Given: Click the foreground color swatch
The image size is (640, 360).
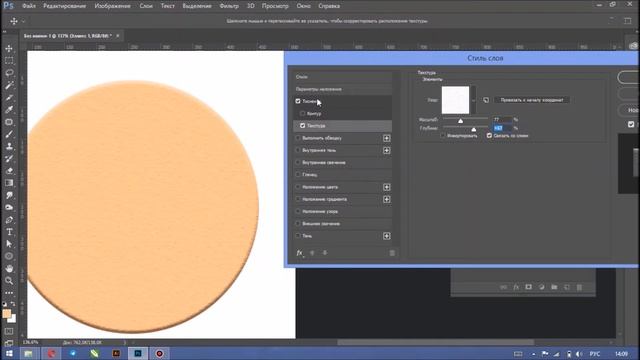Looking at the screenshot, I should (x=6, y=313).
